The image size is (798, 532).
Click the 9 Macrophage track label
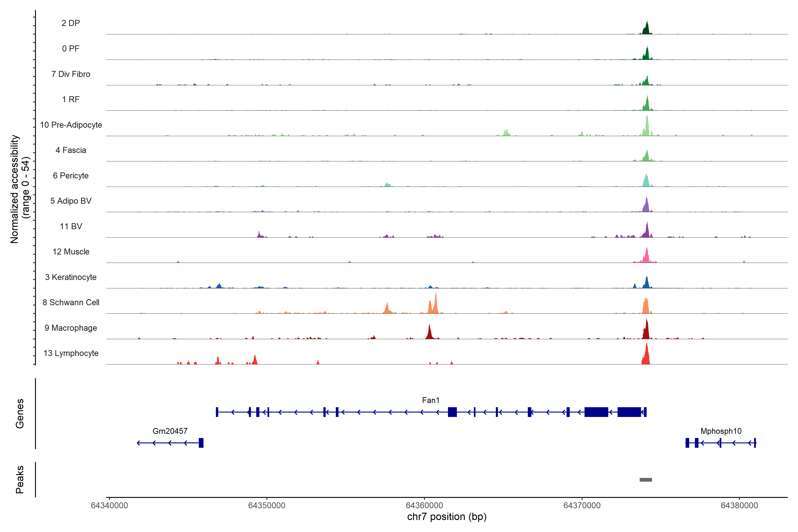click(70, 328)
